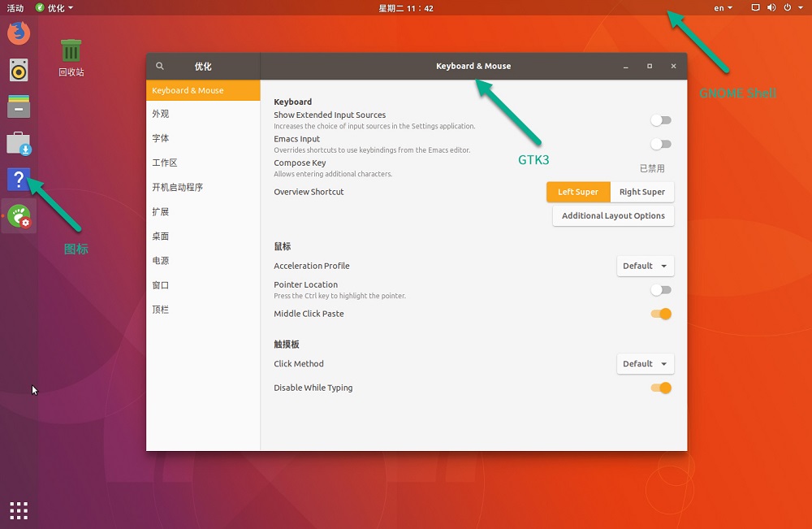
Task: Switch to the 字体 sidebar section
Action: click(x=161, y=139)
